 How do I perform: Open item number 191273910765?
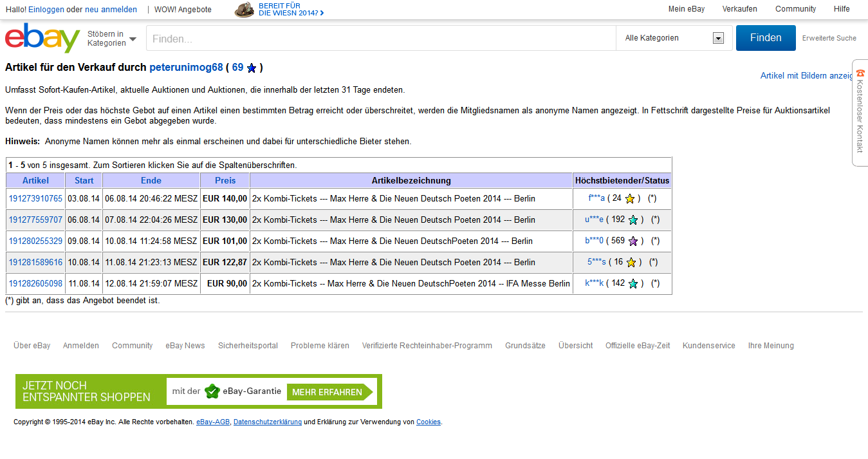pos(35,199)
